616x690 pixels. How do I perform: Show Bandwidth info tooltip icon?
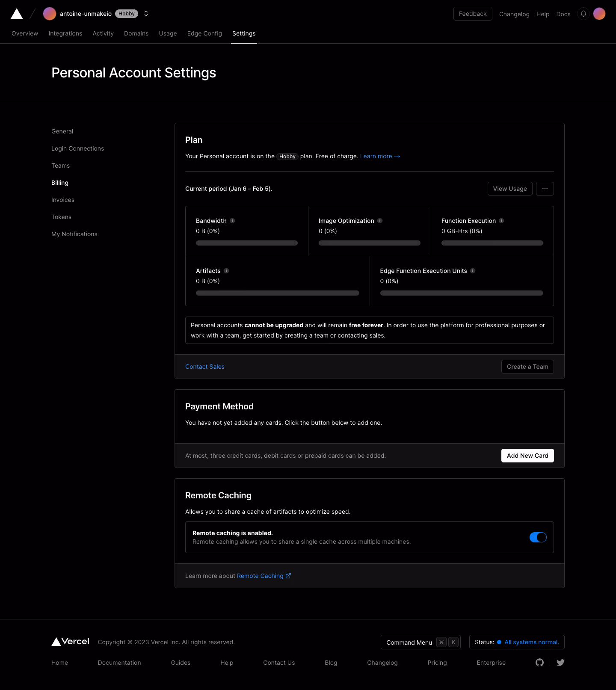tap(232, 221)
